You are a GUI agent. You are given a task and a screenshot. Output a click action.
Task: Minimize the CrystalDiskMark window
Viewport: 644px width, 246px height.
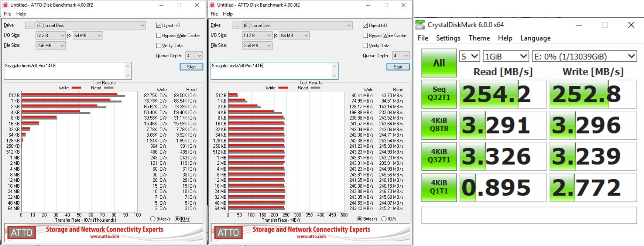click(x=579, y=25)
